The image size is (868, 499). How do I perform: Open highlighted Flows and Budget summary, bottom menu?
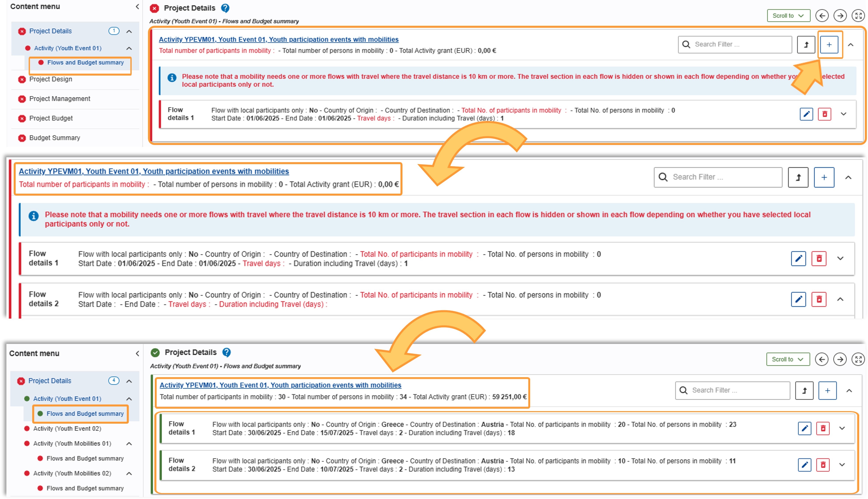point(85,414)
